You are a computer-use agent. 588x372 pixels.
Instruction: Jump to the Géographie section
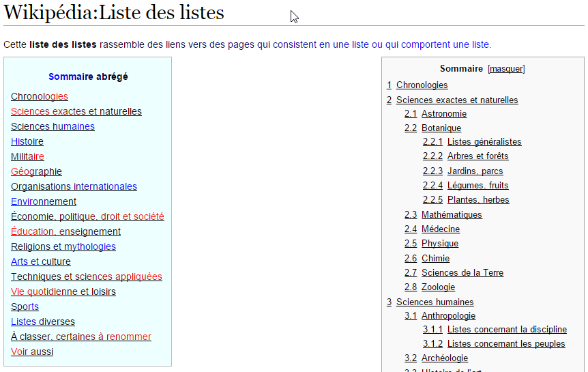pyautogui.click(x=36, y=171)
